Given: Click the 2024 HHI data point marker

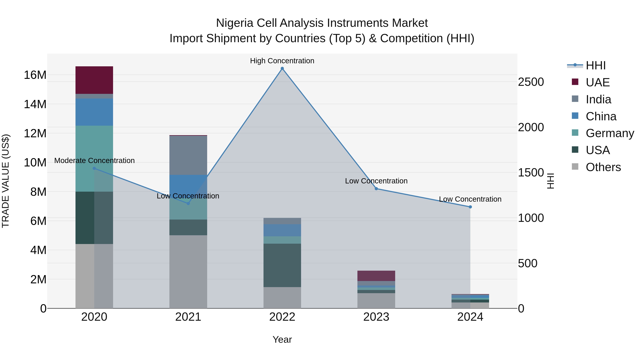Looking at the screenshot, I should [470, 207].
